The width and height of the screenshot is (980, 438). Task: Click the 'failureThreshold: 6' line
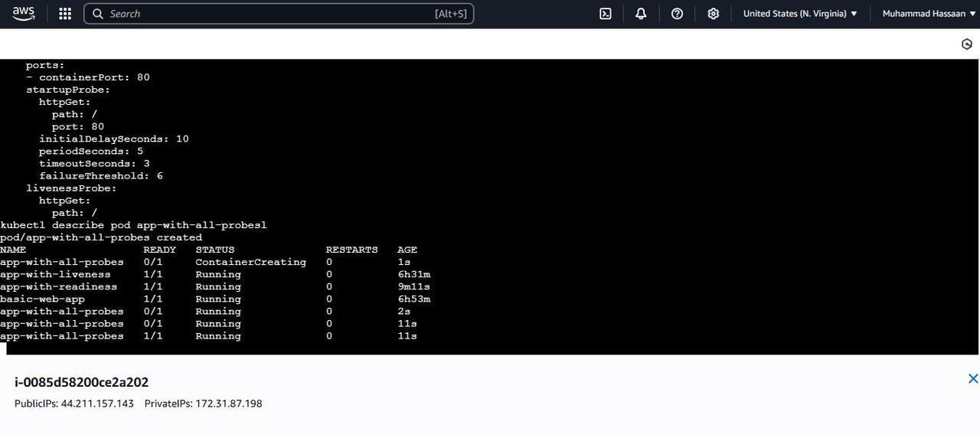click(101, 175)
